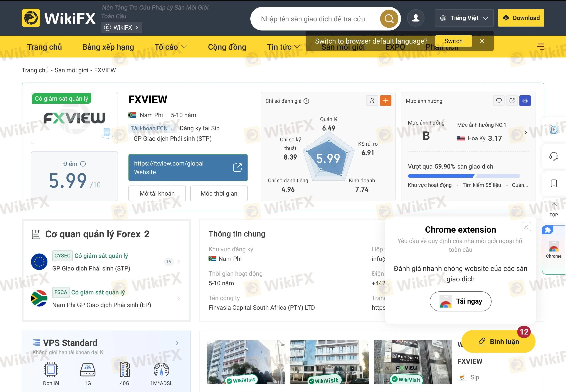
Task: Open the Tiếng Việt language dropdown
Action: point(464,18)
